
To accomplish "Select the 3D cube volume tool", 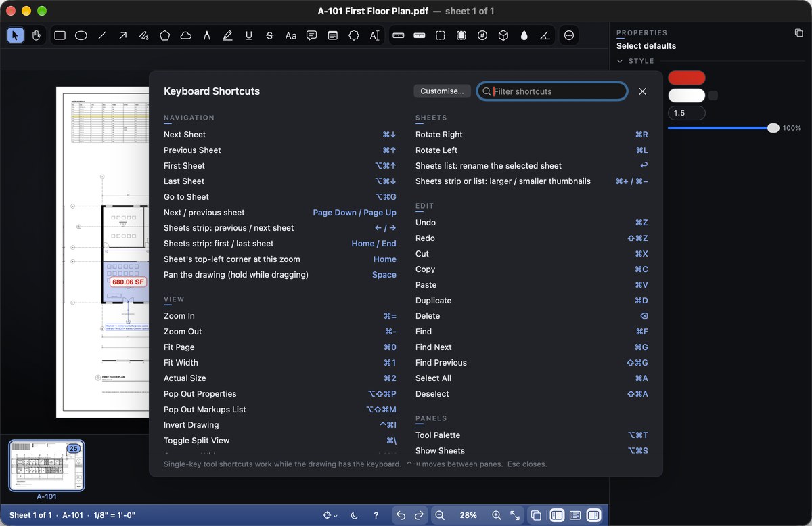I will [x=503, y=35].
